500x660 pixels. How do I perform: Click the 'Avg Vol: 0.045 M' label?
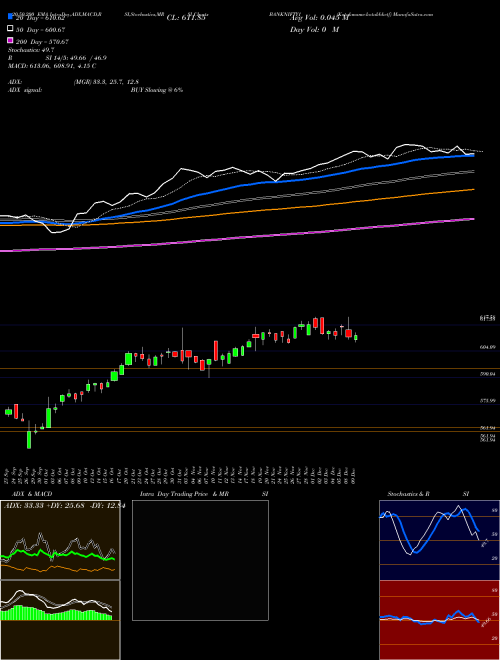(319, 18)
